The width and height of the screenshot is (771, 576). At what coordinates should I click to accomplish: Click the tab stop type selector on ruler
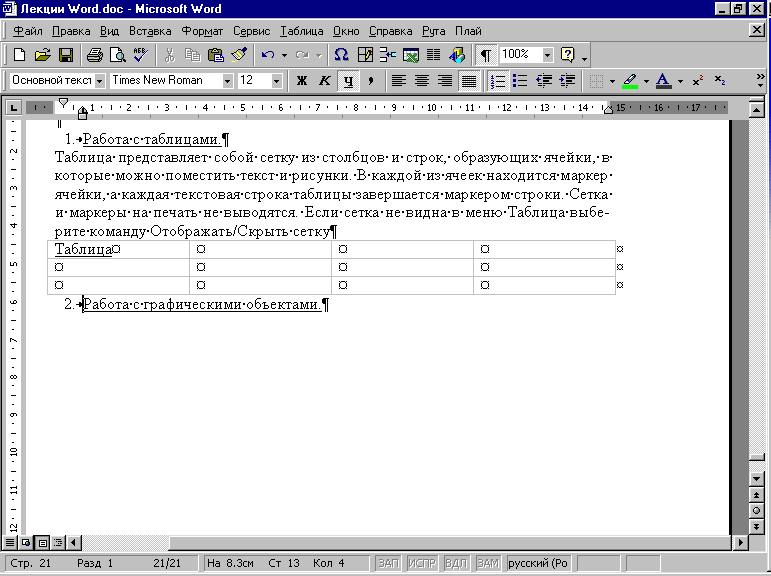pos(13,107)
